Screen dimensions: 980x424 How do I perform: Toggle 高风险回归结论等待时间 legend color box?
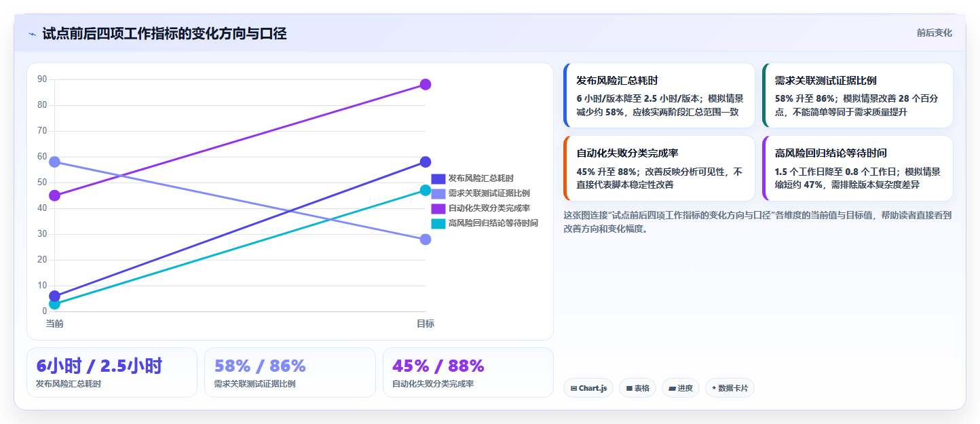coord(438,223)
